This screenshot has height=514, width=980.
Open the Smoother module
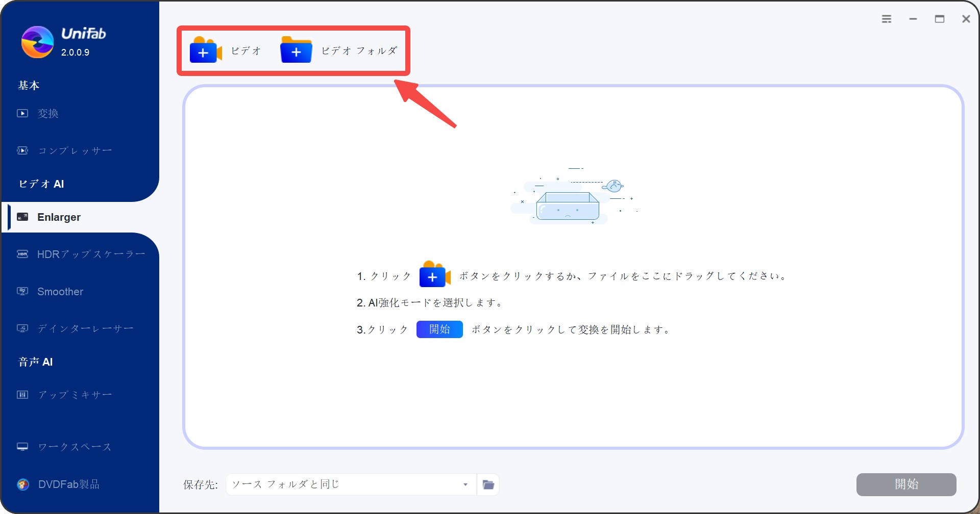pyautogui.click(x=60, y=292)
